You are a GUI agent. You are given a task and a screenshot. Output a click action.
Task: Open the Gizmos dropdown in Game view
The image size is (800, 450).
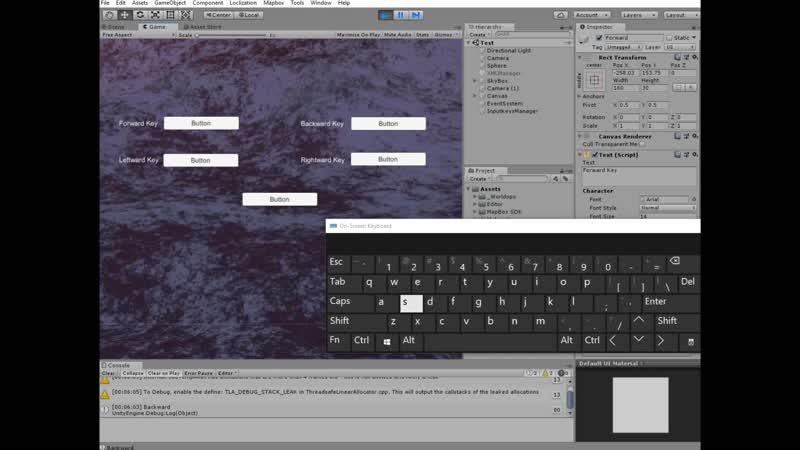pos(445,35)
